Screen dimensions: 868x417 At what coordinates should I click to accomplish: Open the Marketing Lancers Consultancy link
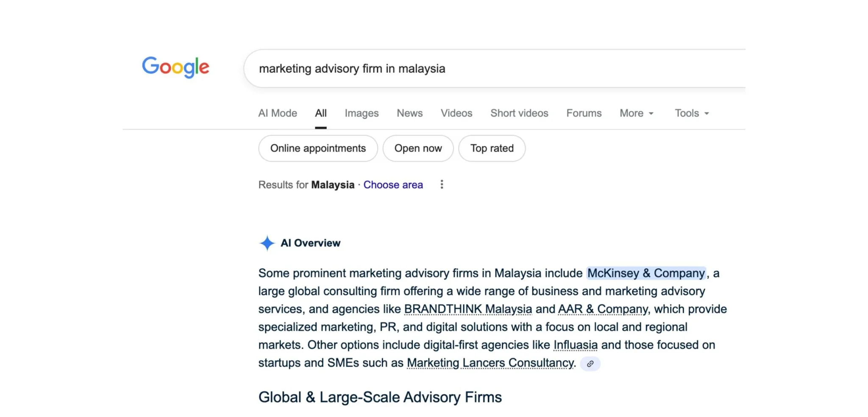[x=490, y=363]
